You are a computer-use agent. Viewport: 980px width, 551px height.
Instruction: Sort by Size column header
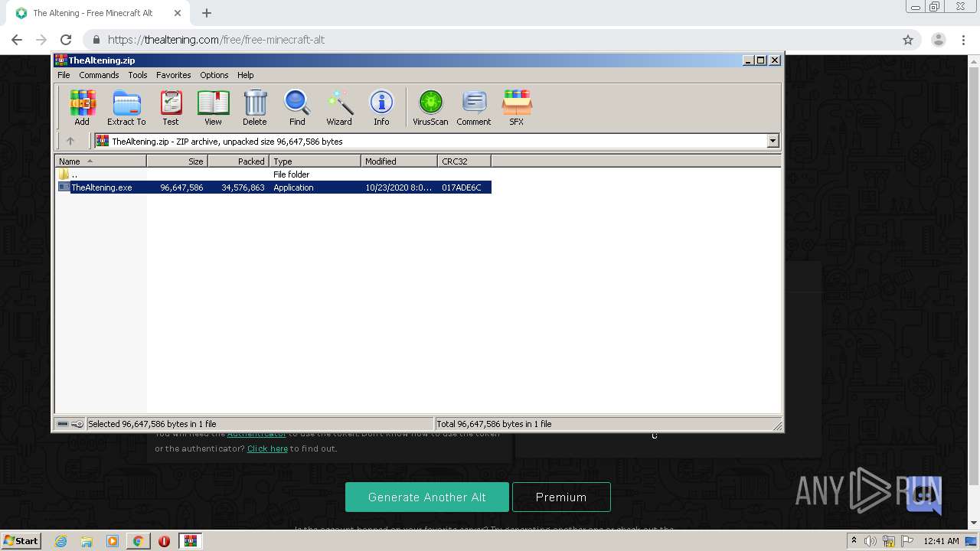(x=178, y=161)
